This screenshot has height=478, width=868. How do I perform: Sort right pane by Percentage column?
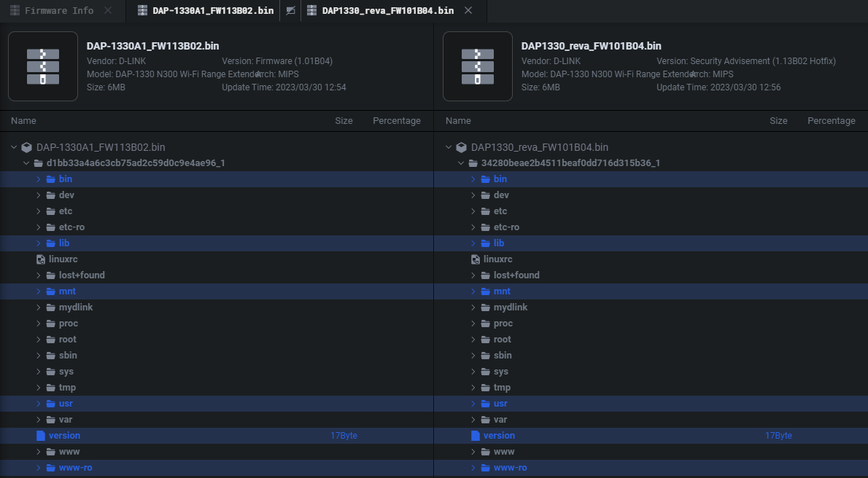pos(832,121)
